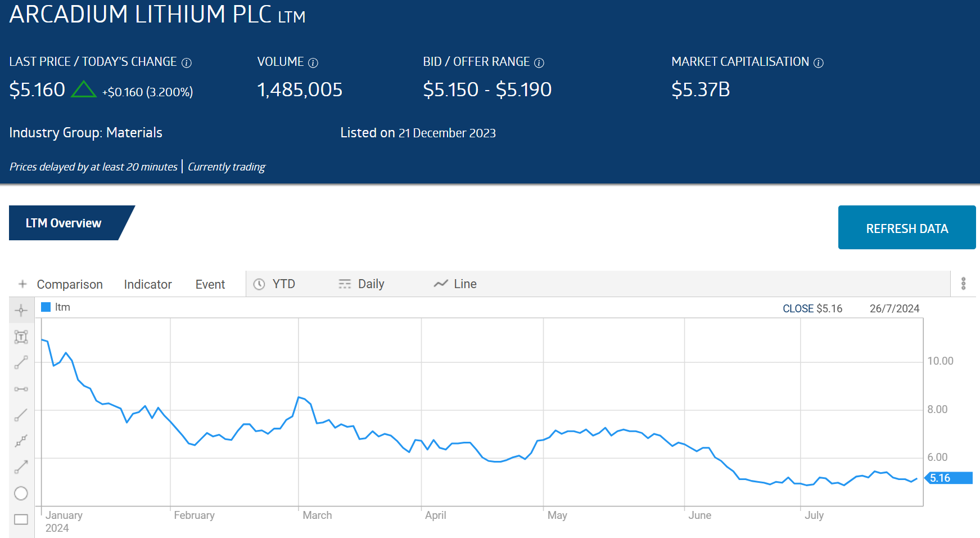Click the plus icon to add comparison
Screen dimensions: 980x538
pyautogui.click(x=22, y=284)
